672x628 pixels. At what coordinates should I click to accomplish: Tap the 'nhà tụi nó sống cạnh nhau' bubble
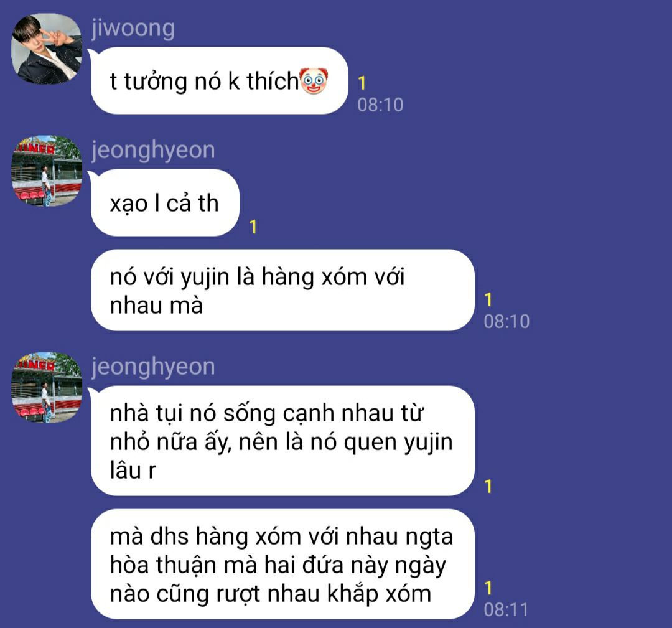click(282, 441)
